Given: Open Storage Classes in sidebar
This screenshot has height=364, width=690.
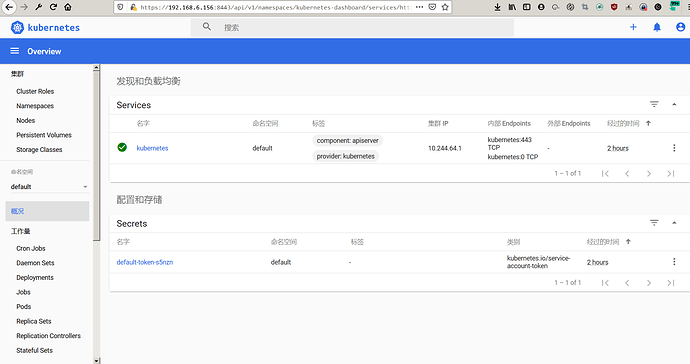Looking at the screenshot, I should [39, 149].
